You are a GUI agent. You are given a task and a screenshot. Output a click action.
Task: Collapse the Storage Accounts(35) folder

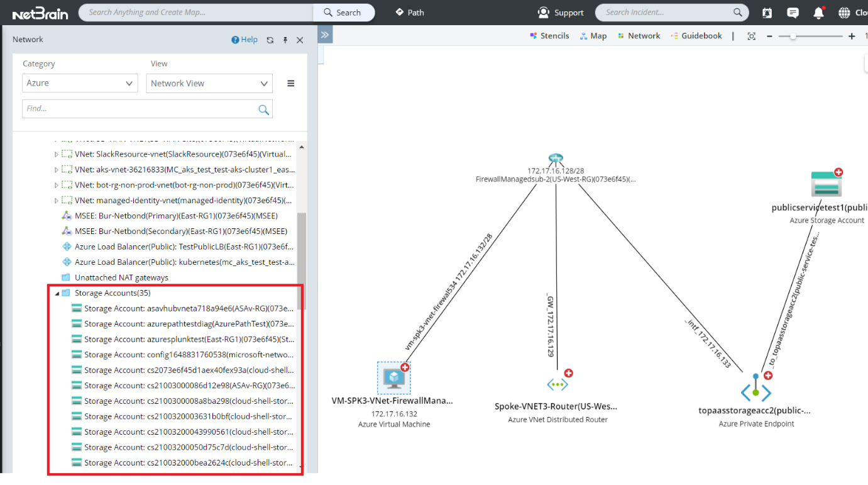pyautogui.click(x=57, y=293)
